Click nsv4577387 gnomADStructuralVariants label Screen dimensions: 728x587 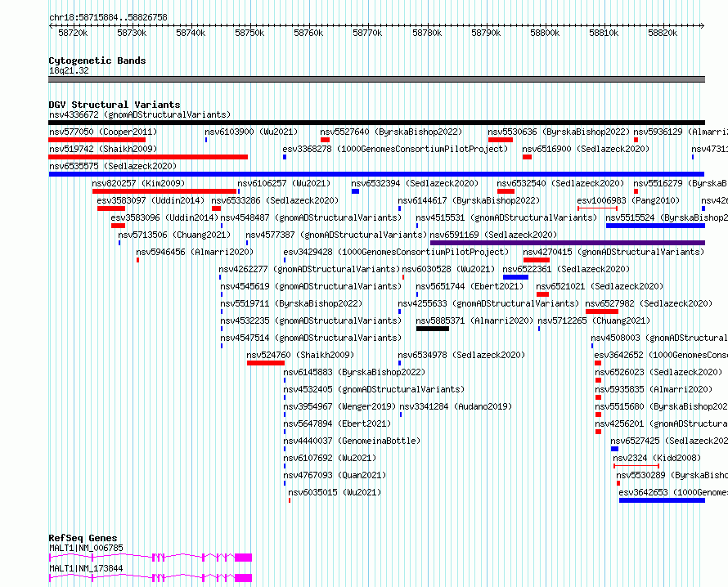(337, 235)
